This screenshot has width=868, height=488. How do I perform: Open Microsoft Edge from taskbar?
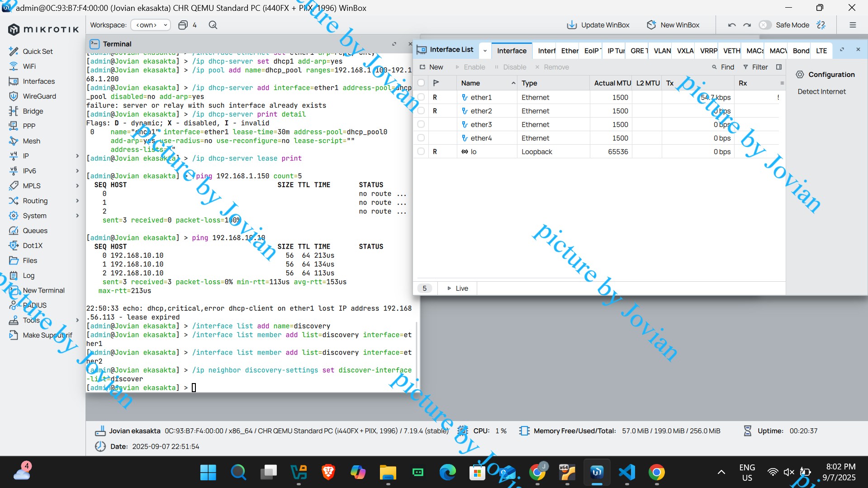click(448, 473)
